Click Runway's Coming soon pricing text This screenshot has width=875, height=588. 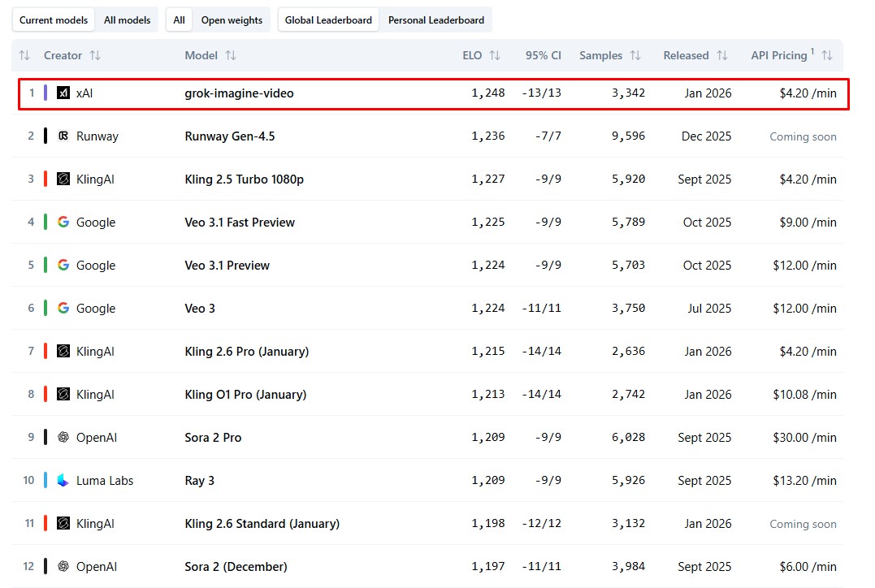tap(803, 136)
